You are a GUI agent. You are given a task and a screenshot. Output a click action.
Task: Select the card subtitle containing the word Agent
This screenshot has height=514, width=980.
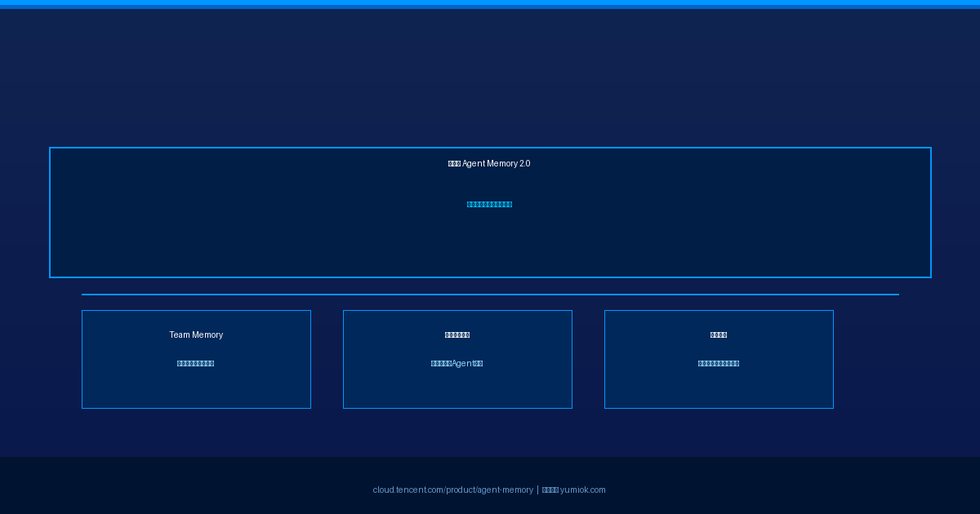coord(457,364)
